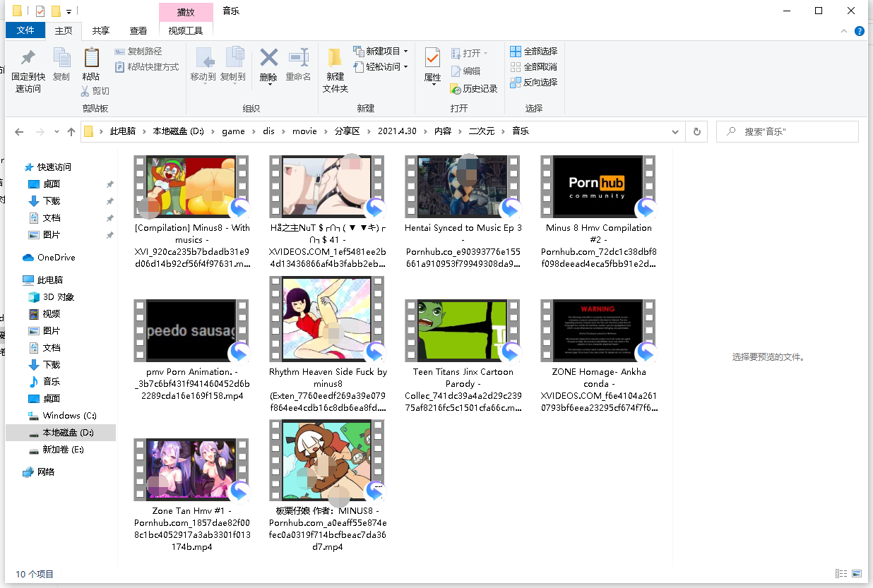This screenshot has height=588, width=873.
Task: Create a folder with 新建文件夹
Action: 335,70
